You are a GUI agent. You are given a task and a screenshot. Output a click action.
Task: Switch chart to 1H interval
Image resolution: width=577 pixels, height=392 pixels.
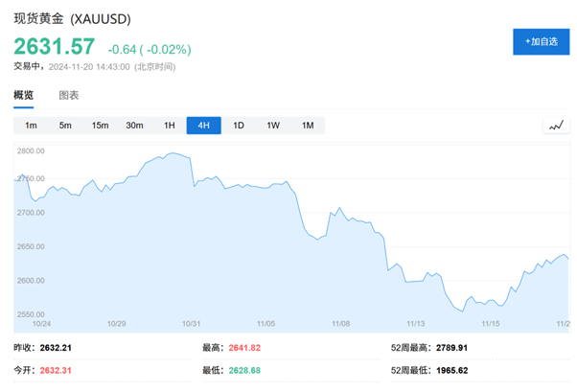(x=169, y=126)
